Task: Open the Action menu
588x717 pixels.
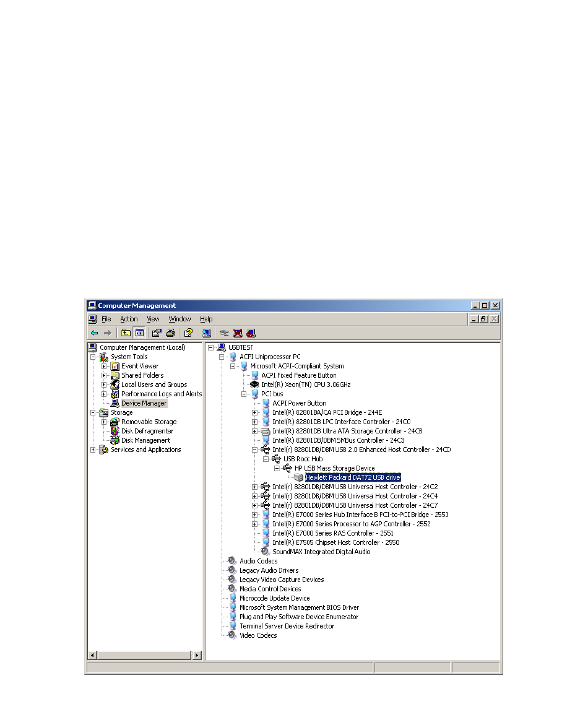Action: pos(129,319)
